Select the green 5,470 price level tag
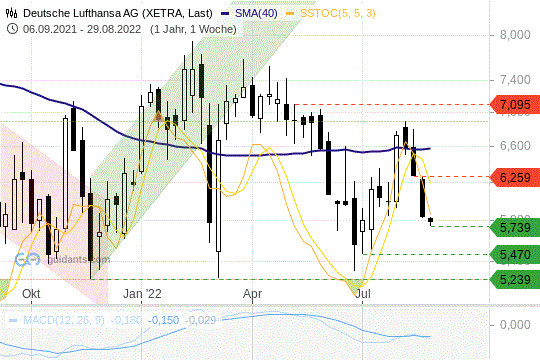The image size is (540, 360). [515, 255]
